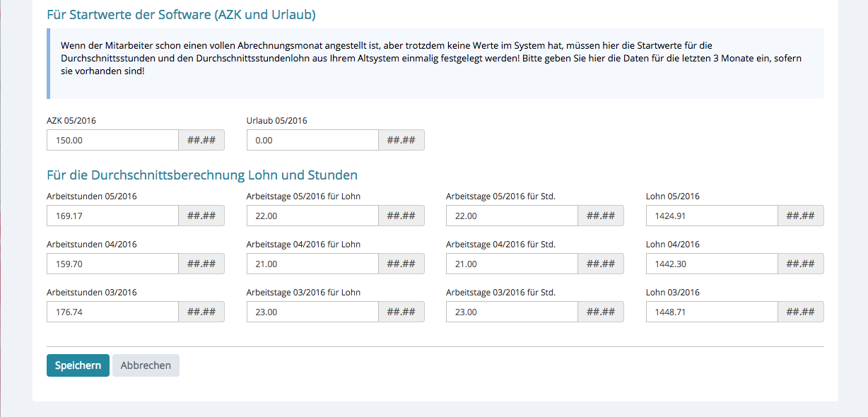Edit Arbeitstage 05/2016 für Std. value
Screen dimensions: 868x417
512,216
